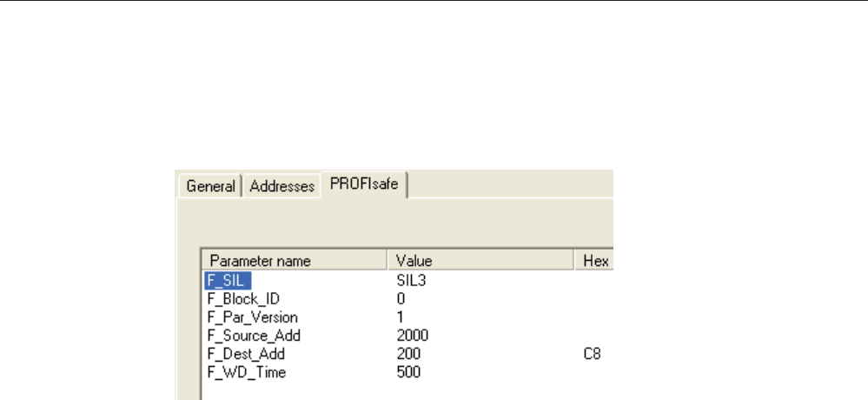The height and width of the screenshot is (400, 868).
Task: Click the Hex column header
Action: pos(594,260)
